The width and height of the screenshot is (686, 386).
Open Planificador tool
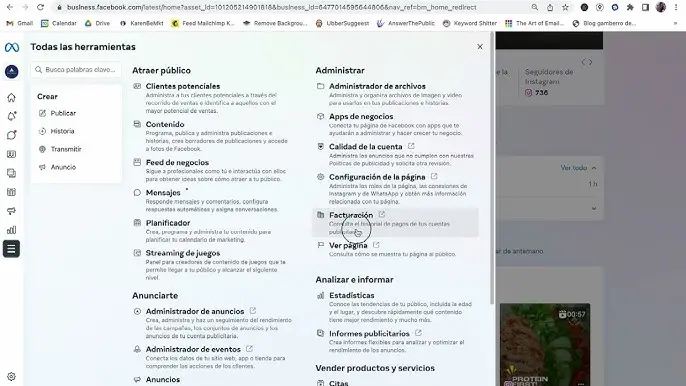point(168,223)
